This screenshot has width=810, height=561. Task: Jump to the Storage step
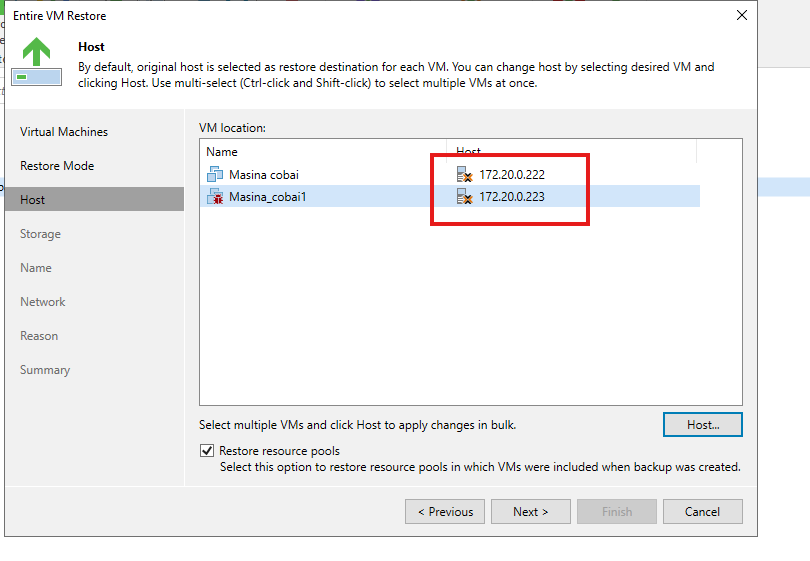pos(40,234)
